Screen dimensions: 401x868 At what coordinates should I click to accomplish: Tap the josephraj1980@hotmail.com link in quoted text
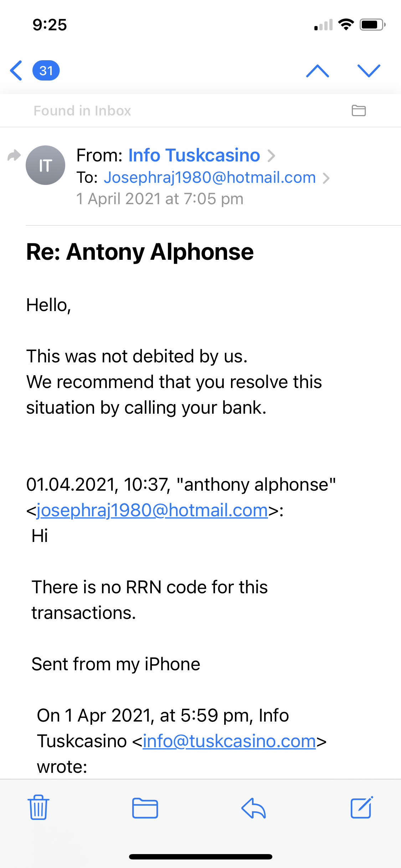click(152, 510)
